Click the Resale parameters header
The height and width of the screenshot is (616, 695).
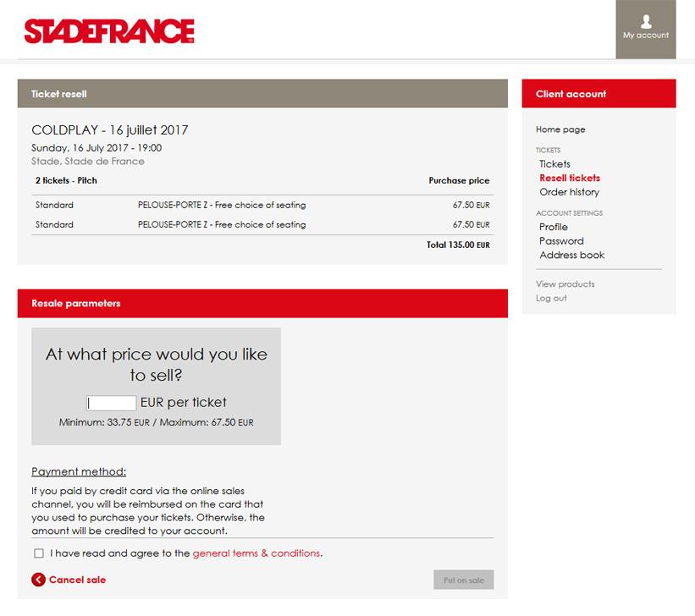coord(262,304)
